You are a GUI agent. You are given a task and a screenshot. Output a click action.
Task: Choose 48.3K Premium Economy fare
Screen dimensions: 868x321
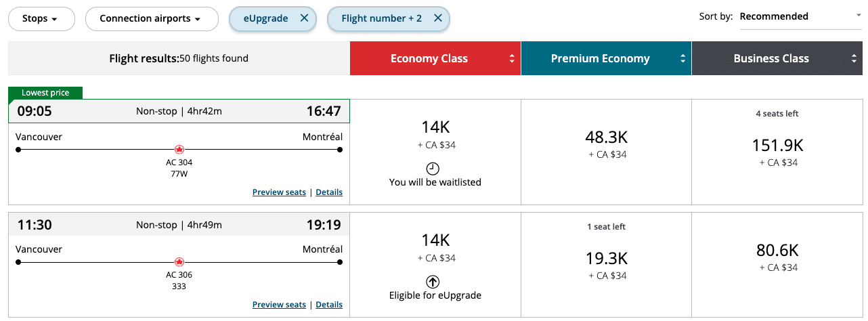pos(606,144)
